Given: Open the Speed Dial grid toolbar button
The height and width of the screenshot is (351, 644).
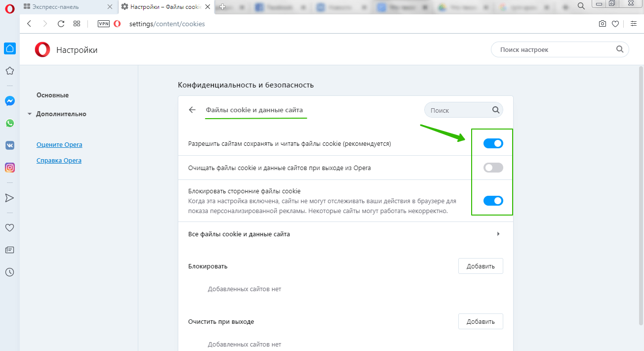Looking at the screenshot, I should pos(77,24).
